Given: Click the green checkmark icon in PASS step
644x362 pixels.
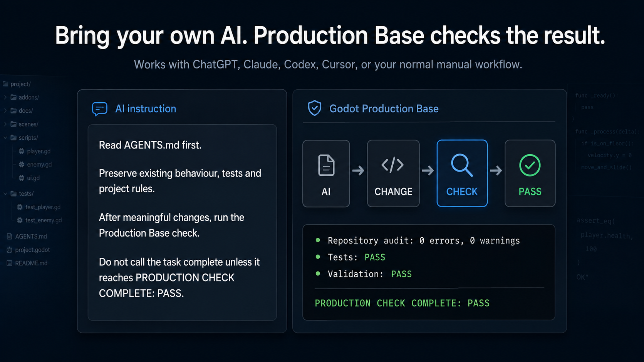Looking at the screenshot, I should pyautogui.click(x=530, y=165).
